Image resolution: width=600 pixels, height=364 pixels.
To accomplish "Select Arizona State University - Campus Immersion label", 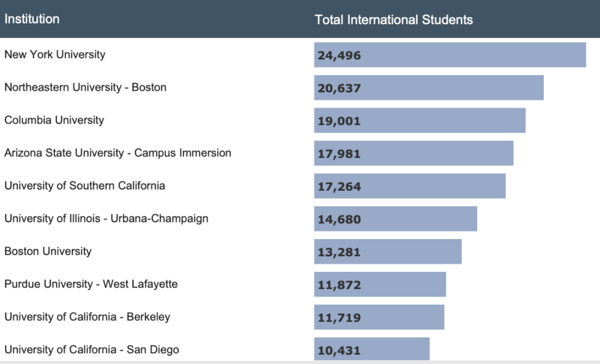I will [117, 153].
